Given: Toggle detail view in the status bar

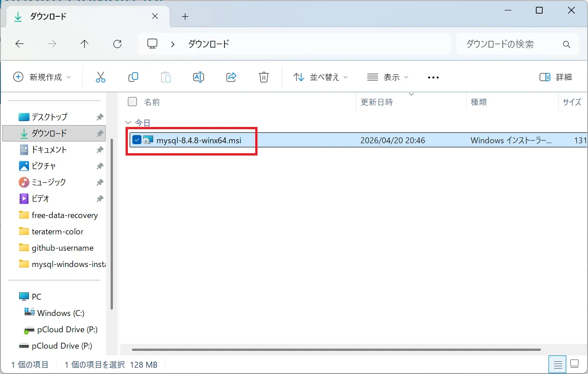Looking at the screenshot, I should click(x=557, y=364).
